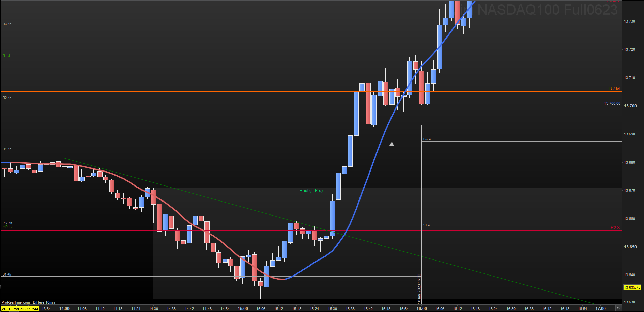The image size is (644, 312).
Task: Click the double-chevron scroll-to-latest button
Action: coord(618,308)
